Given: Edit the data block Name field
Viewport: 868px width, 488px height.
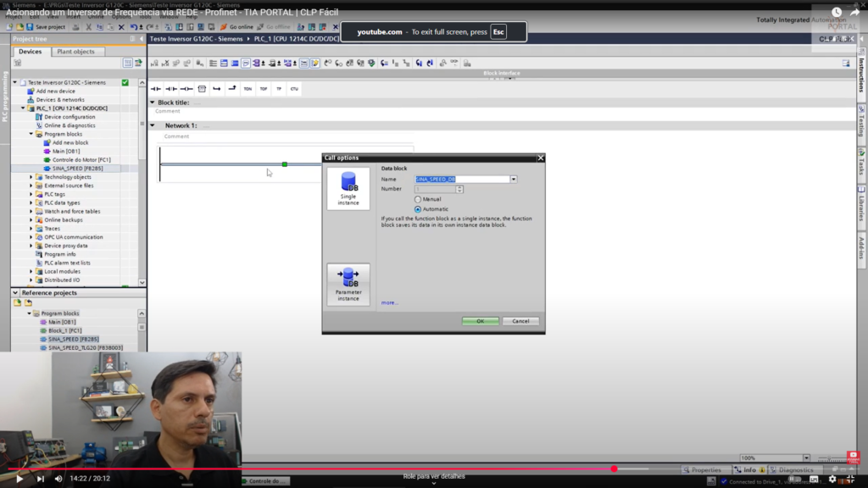Looking at the screenshot, I should 462,180.
